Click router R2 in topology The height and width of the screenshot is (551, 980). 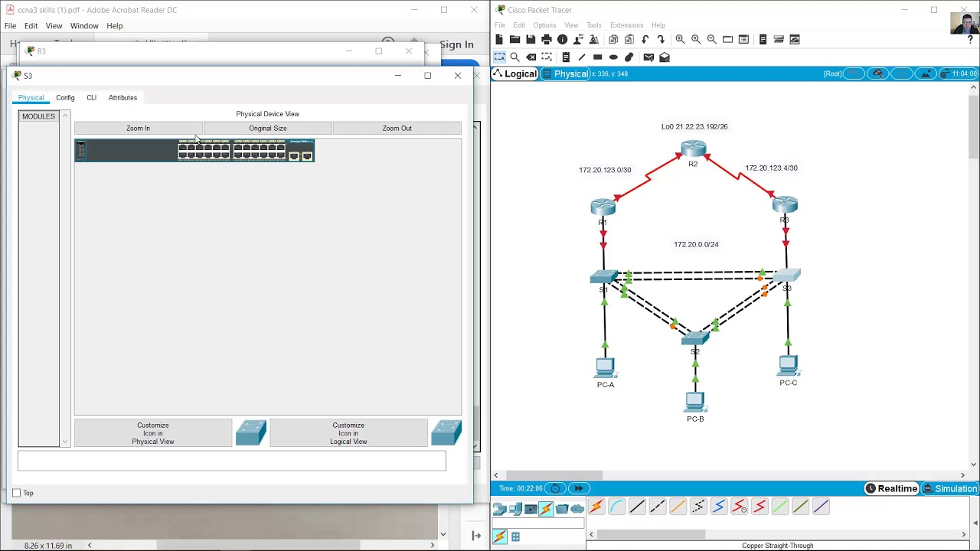[x=693, y=148]
